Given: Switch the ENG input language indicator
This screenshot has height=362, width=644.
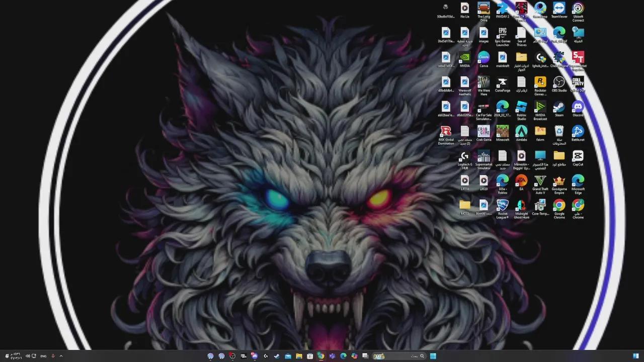Looking at the screenshot, I should click(x=44, y=356).
